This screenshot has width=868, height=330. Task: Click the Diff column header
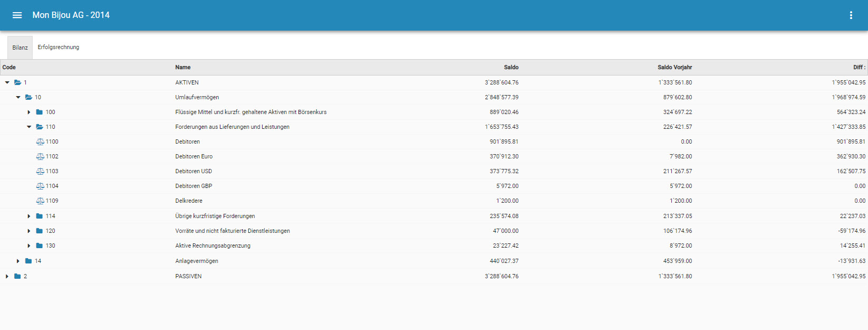coord(859,67)
